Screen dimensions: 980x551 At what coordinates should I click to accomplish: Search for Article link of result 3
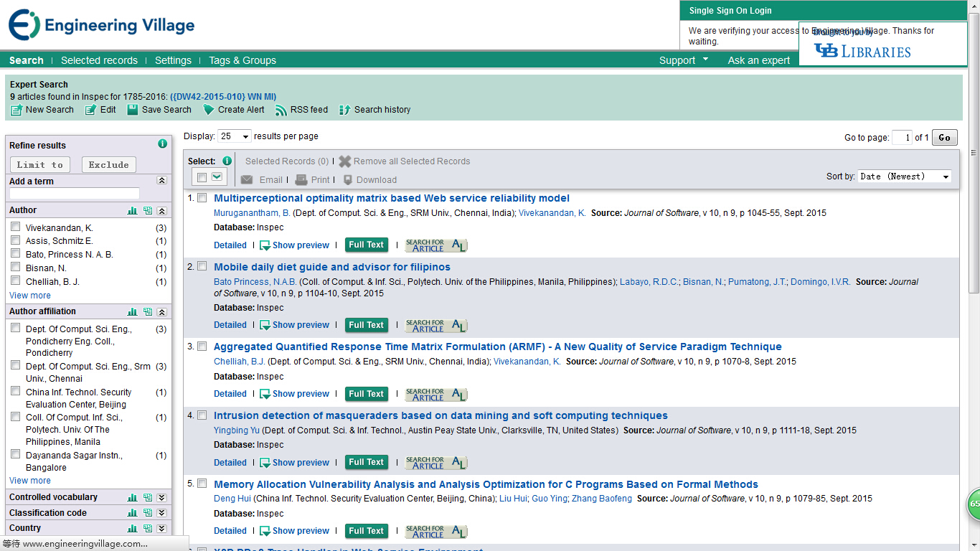point(436,394)
